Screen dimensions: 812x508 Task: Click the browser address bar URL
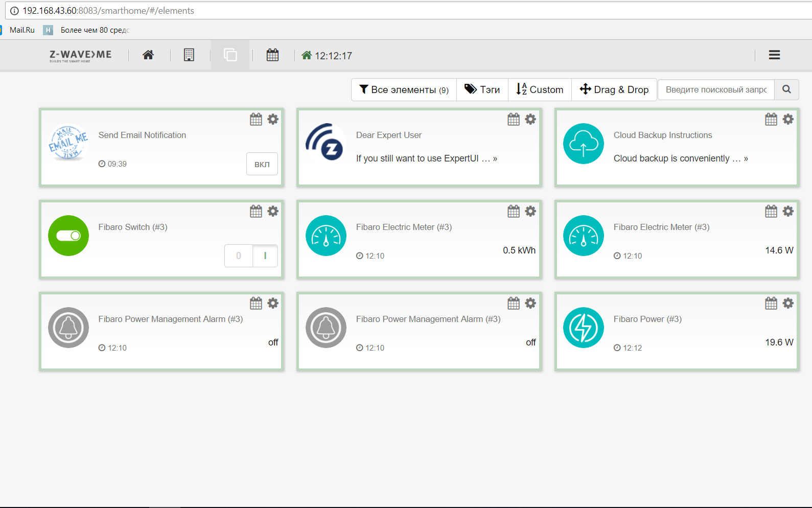108,11
